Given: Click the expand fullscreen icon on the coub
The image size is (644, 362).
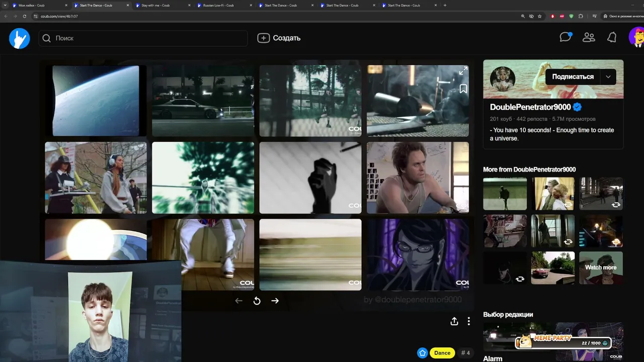Looking at the screenshot, I should [x=463, y=71].
